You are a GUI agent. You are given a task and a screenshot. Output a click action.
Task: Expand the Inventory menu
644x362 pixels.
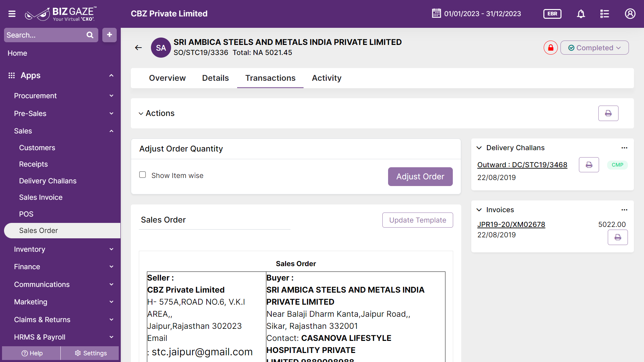pos(111,249)
